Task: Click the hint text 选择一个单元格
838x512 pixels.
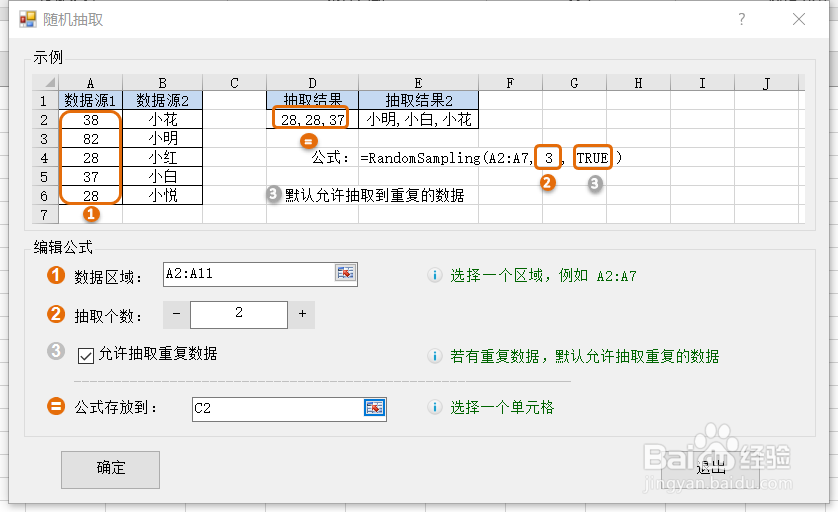Action: [502, 407]
